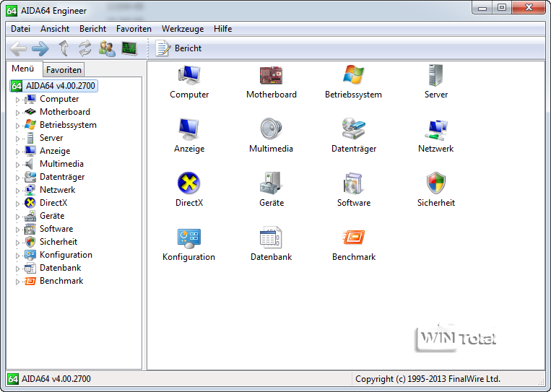Expand Datenträger node in tree
This screenshot has height=392, width=551.
pyautogui.click(x=17, y=178)
